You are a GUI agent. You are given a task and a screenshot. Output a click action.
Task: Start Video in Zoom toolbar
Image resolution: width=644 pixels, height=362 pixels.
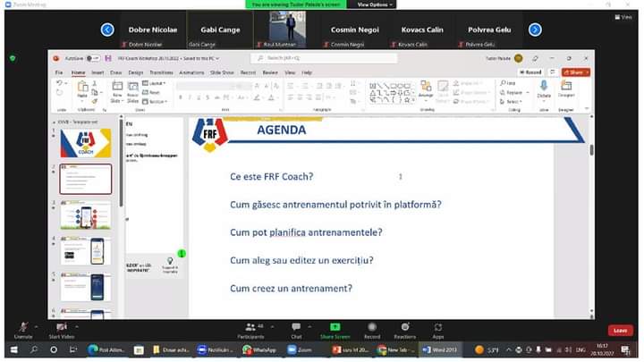(x=62, y=330)
